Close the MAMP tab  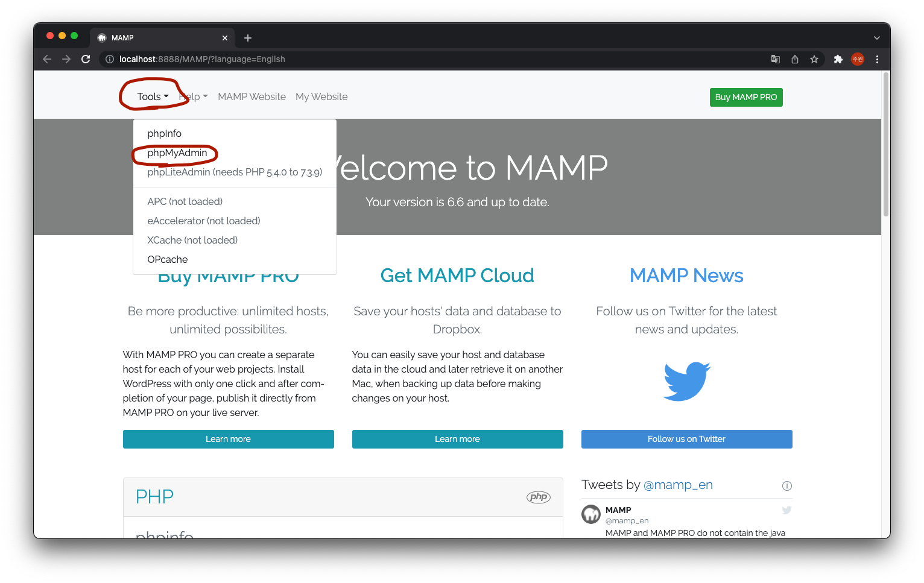[225, 38]
